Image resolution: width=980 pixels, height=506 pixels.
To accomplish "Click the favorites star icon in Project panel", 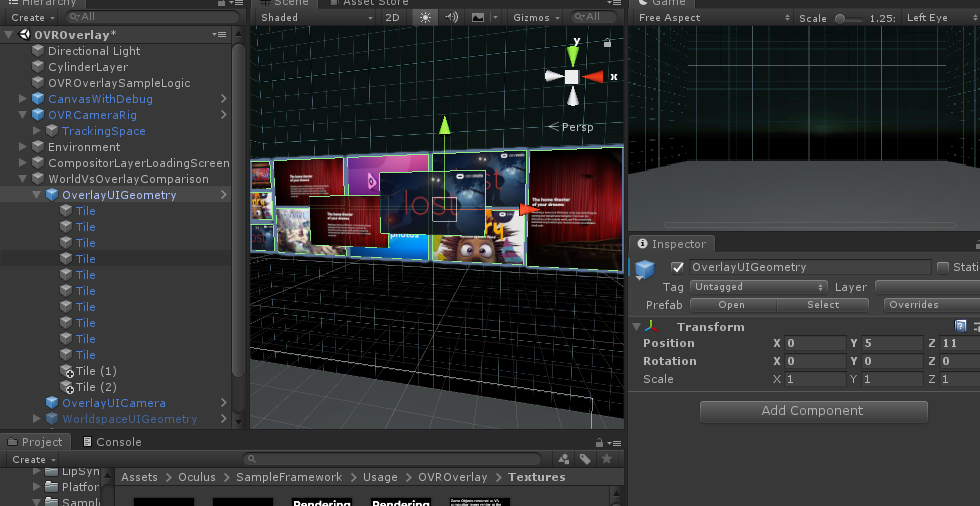I will point(606,459).
